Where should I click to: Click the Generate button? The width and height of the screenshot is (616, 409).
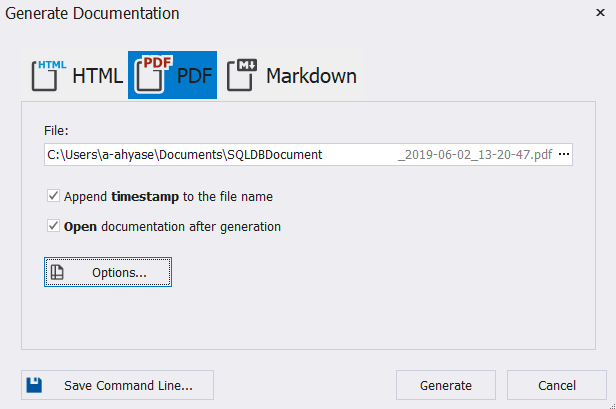click(x=446, y=385)
